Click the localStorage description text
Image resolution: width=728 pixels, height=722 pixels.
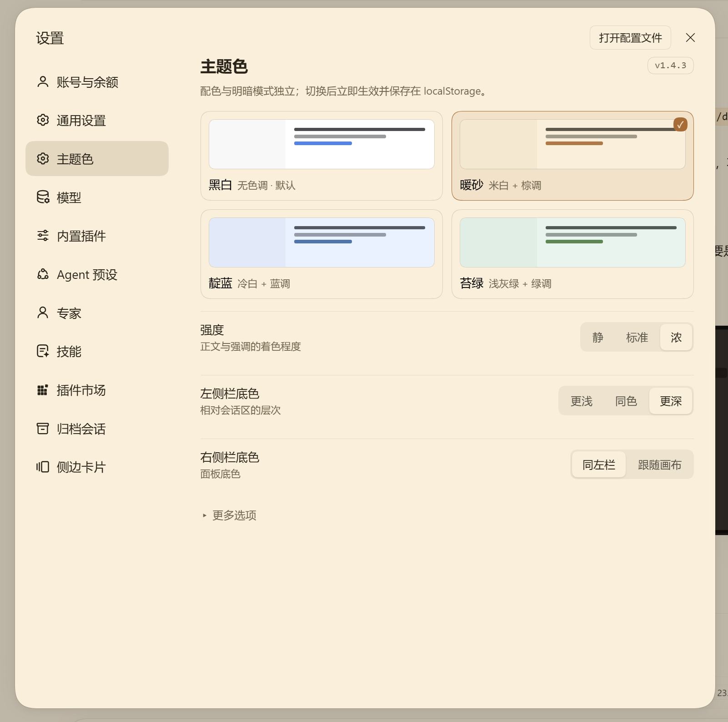pos(344,91)
